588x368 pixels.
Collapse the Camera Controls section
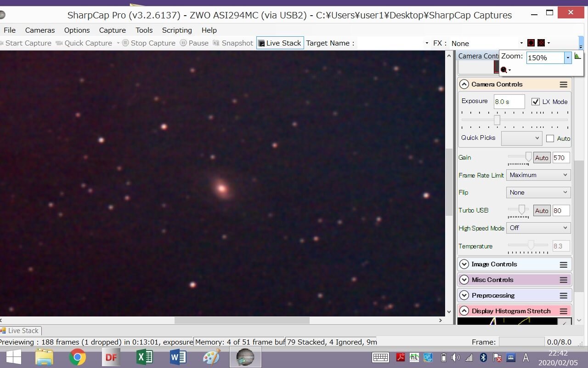pos(464,84)
